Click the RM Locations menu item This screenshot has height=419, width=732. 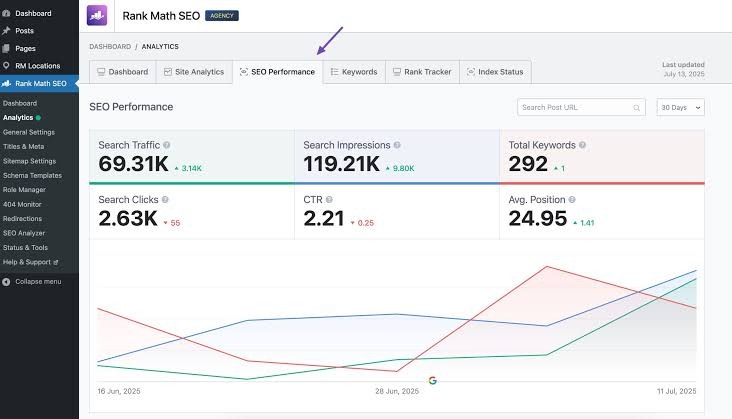37,66
